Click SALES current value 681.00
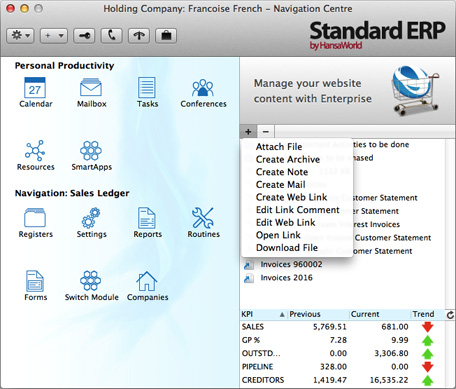The width and height of the screenshot is (456, 389). (x=395, y=327)
